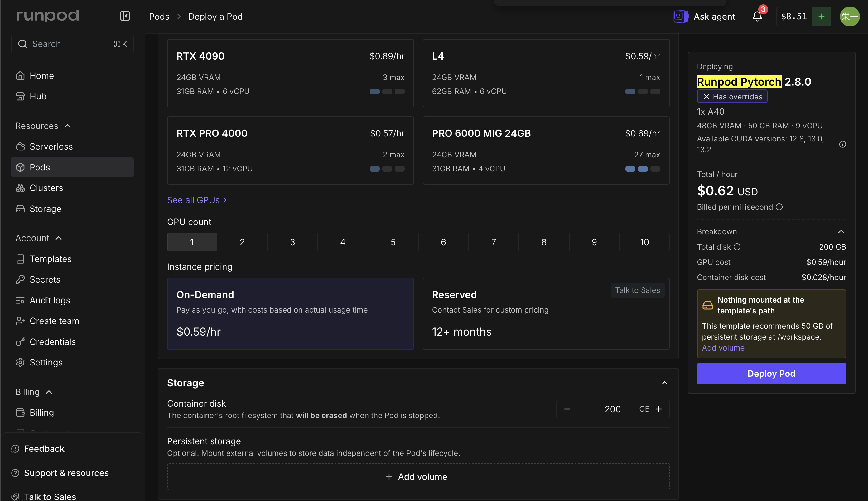Focus the Search box

72,44
